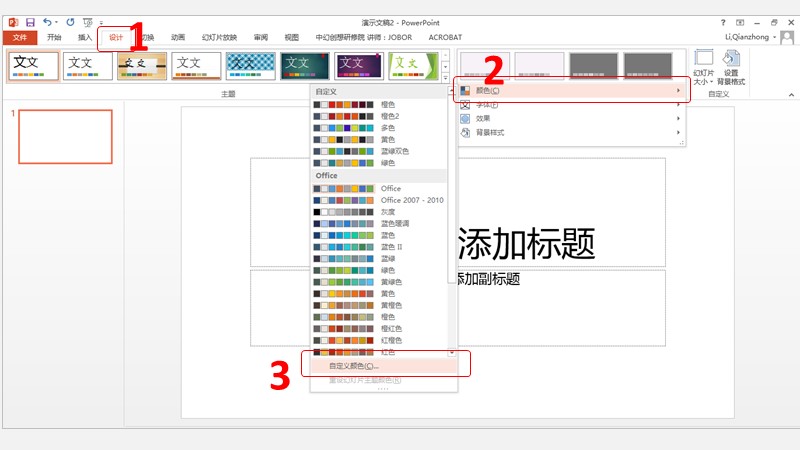The height and width of the screenshot is (450, 800).
Task: Click the Save icon in quick access toolbar
Action: click(30, 21)
